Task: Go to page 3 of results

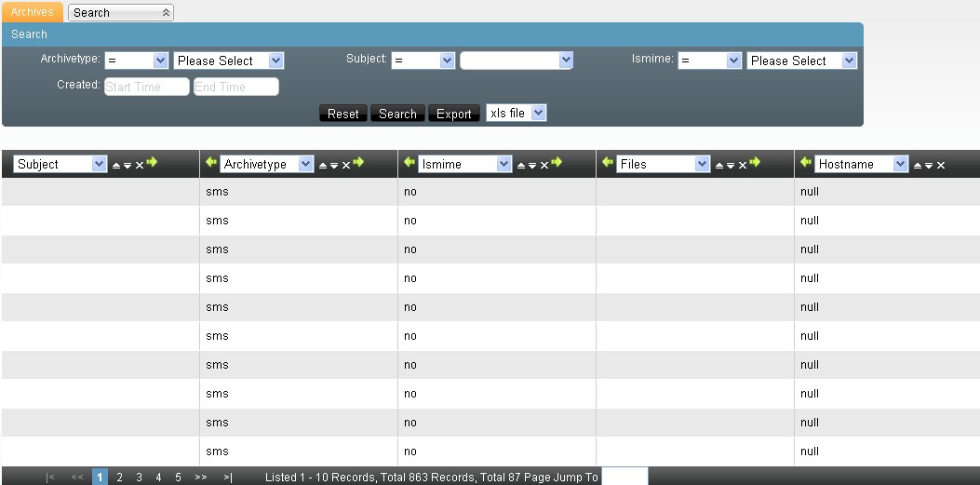Action: (x=139, y=478)
